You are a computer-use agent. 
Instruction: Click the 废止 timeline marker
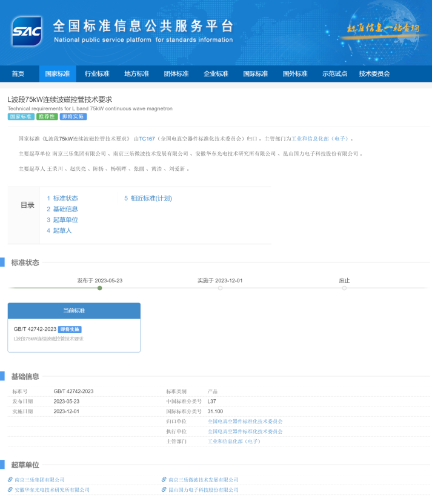coord(344,288)
